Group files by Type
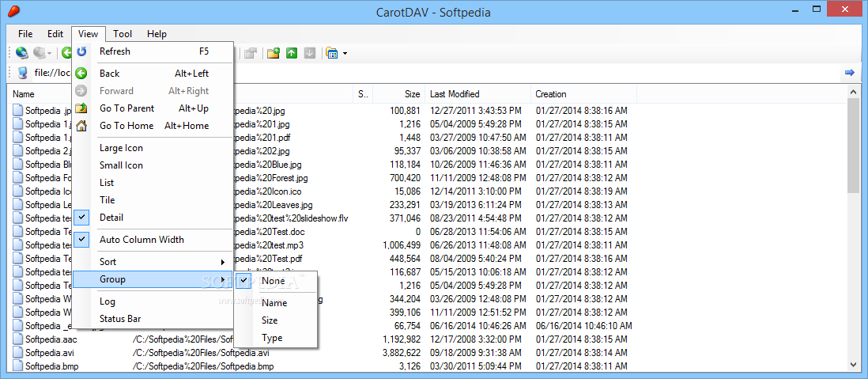Viewport: 868px width, 379px height. [276, 337]
